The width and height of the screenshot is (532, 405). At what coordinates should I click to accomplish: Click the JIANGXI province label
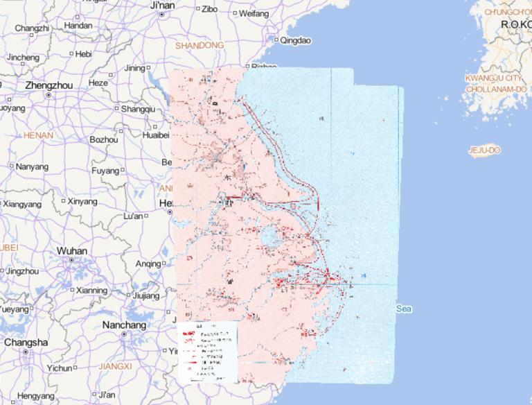pyautogui.click(x=115, y=366)
